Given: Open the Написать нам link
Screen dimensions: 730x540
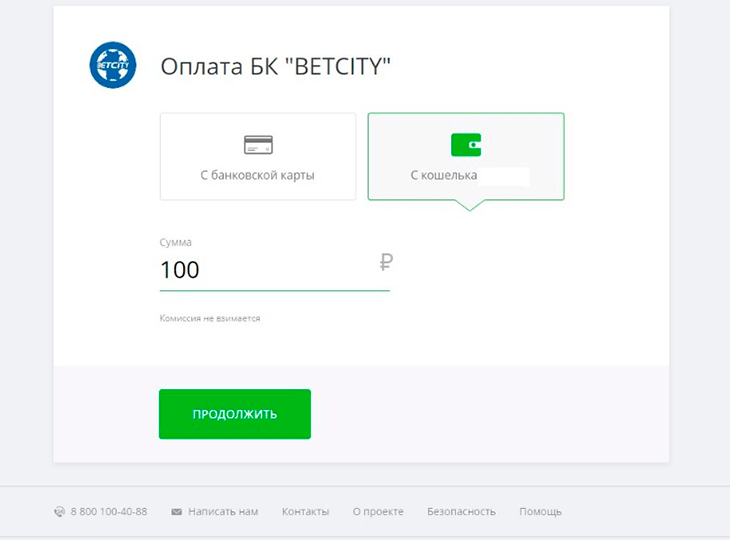Looking at the screenshot, I should point(223,512).
